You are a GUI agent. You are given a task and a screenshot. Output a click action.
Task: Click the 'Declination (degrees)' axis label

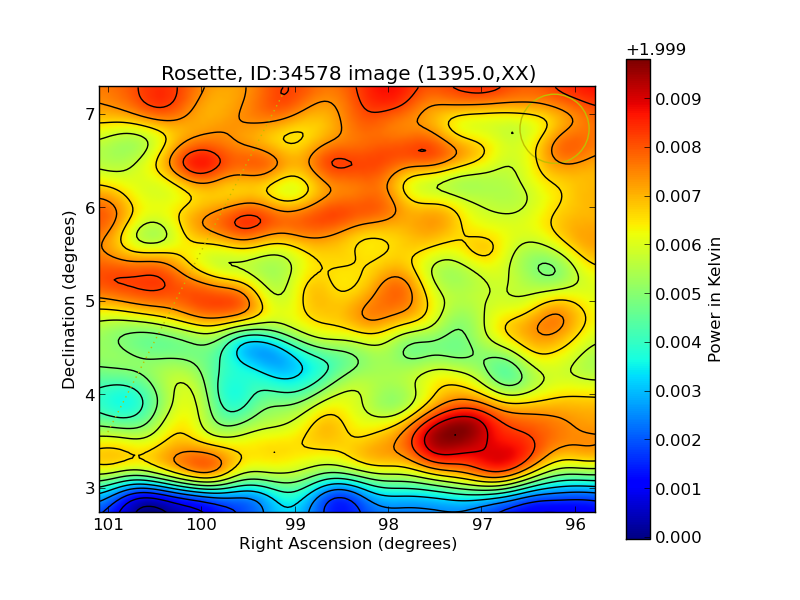pyautogui.click(x=68, y=300)
